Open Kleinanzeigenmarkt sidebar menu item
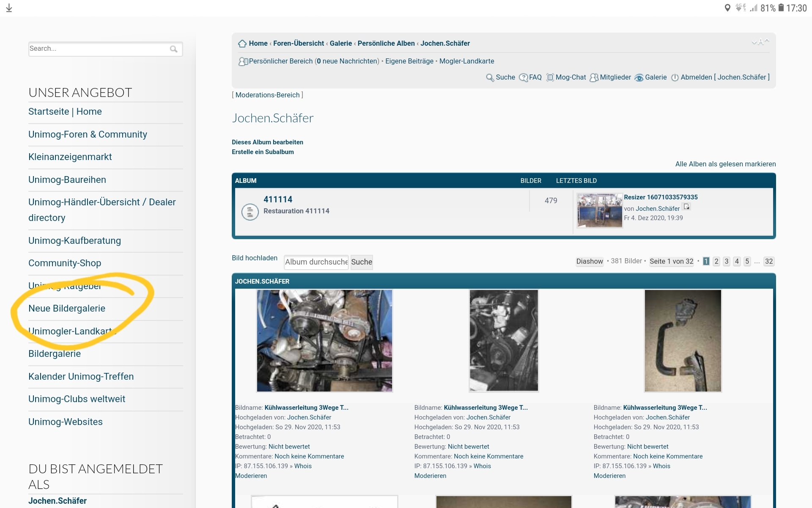Screen dimensions: 812x508 [x=70, y=157]
